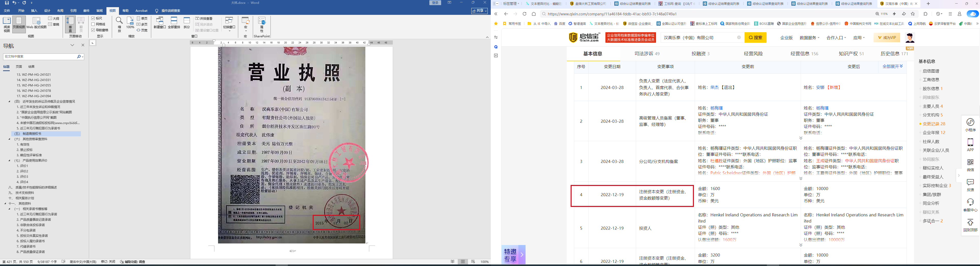This screenshot has width=980, height=266.
Task: Open 反馈 feedback on Qixin sidebar
Action: click(970, 185)
